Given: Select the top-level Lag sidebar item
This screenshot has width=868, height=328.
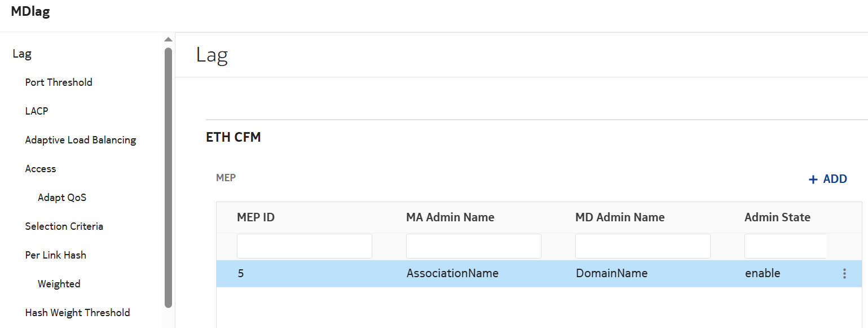Looking at the screenshot, I should point(22,54).
